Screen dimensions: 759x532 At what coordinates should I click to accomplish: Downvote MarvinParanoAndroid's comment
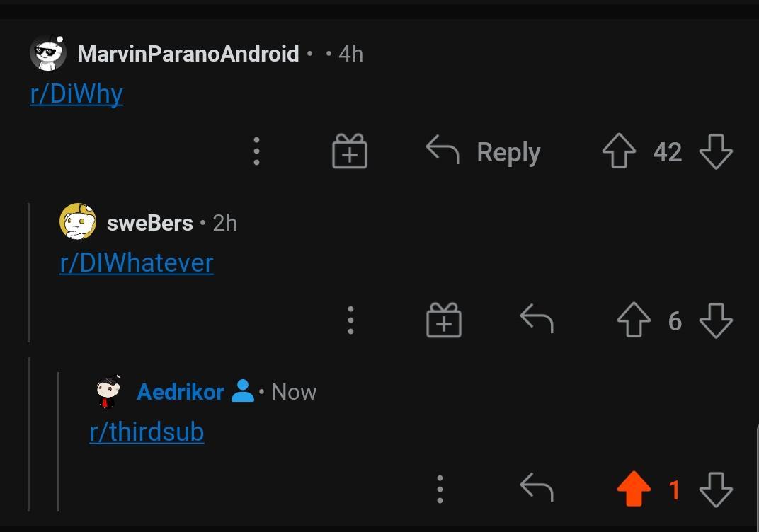coord(715,151)
